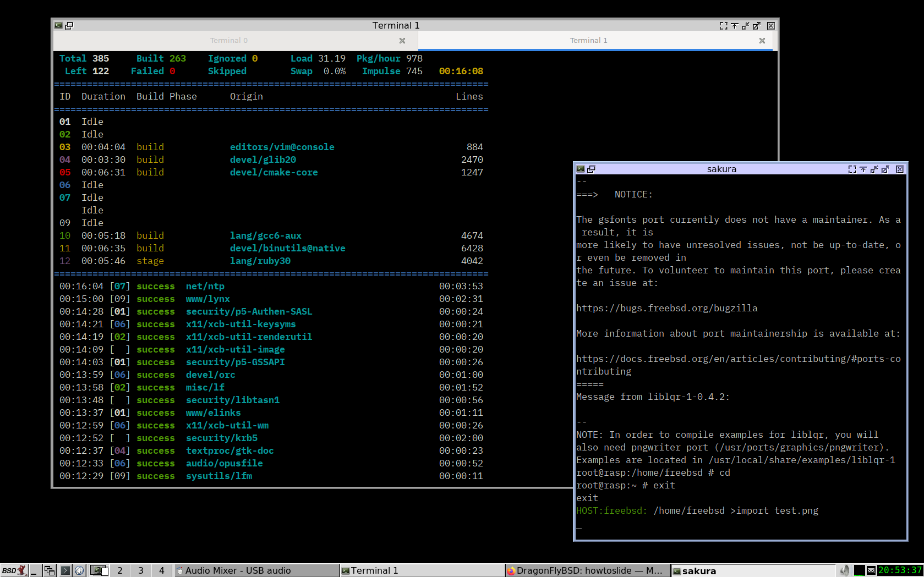This screenshot has width=924, height=577.
Task: Toggle fullscreen on sakura window
Action: pyautogui.click(x=852, y=169)
